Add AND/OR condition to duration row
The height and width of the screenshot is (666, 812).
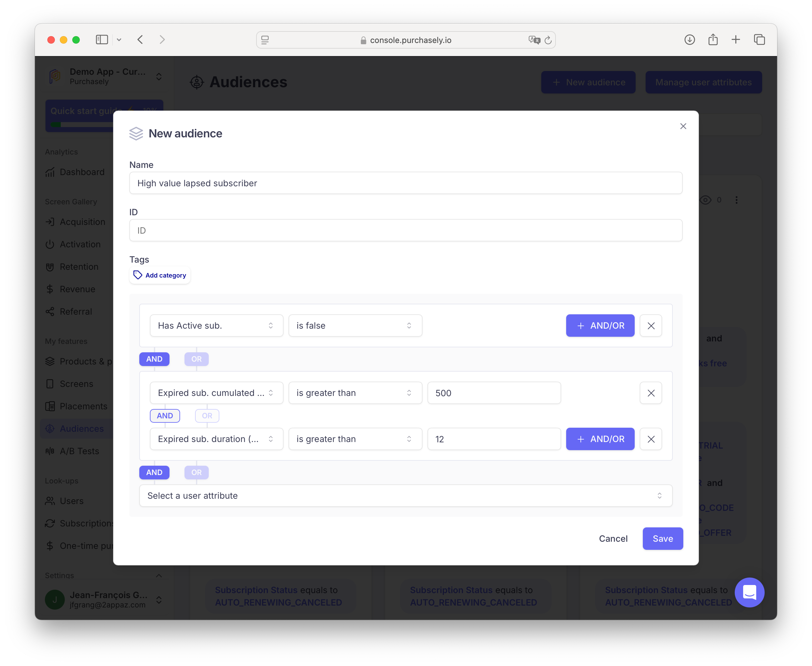600,439
